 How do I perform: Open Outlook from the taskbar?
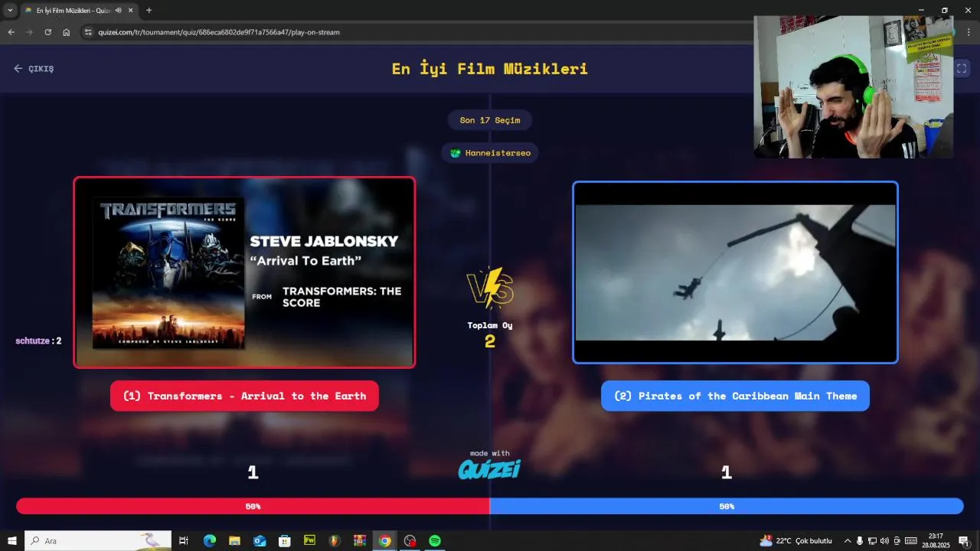(x=260, y=541)
